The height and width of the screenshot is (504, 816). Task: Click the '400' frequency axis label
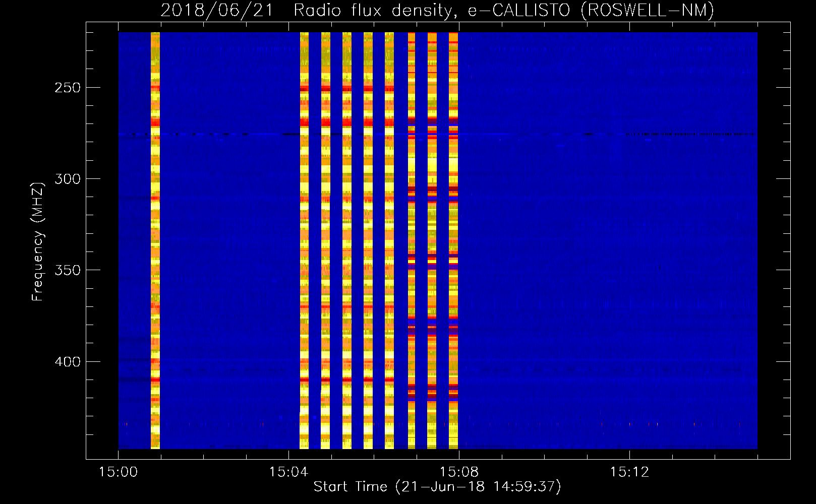[68, 362]
